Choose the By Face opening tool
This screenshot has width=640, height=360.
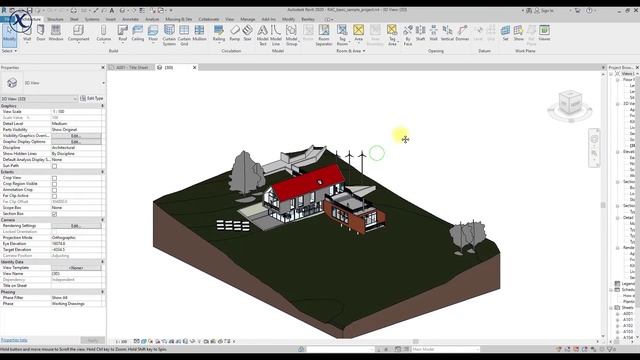pos(408,35)
